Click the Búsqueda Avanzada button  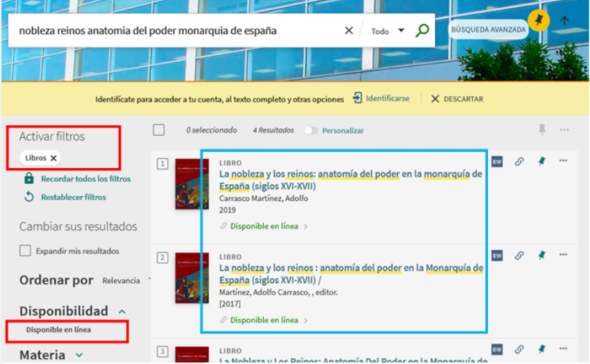(488, 30)
